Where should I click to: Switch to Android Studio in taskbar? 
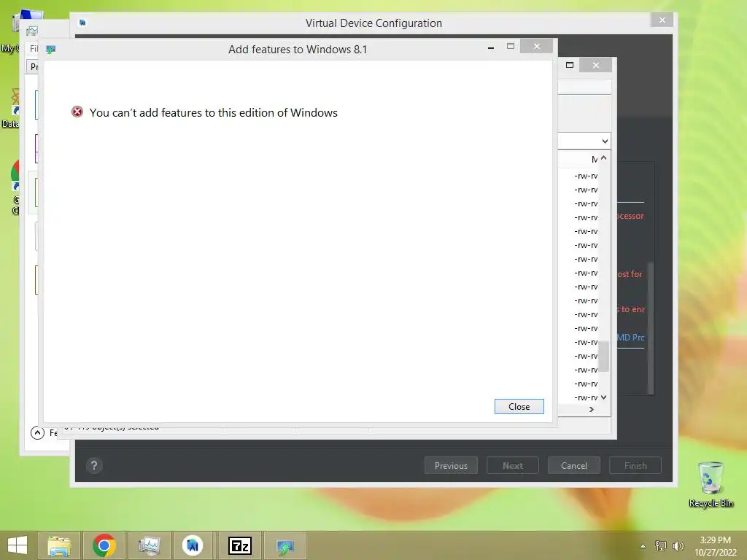(x=193, y=545)
